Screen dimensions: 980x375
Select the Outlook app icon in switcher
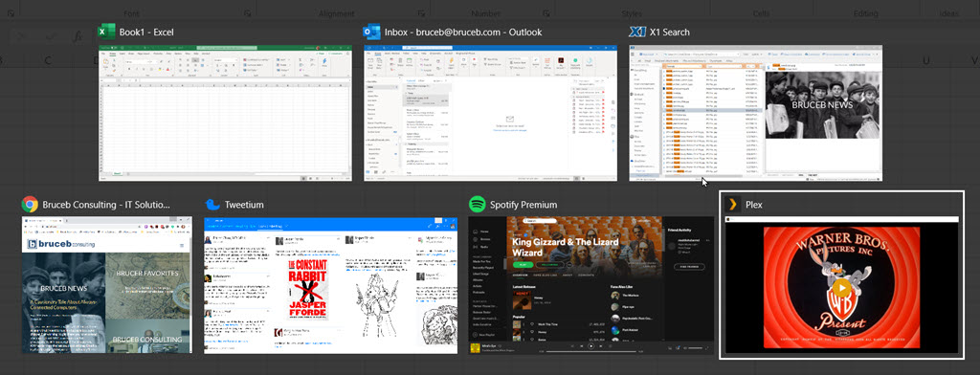pos(372,32)
